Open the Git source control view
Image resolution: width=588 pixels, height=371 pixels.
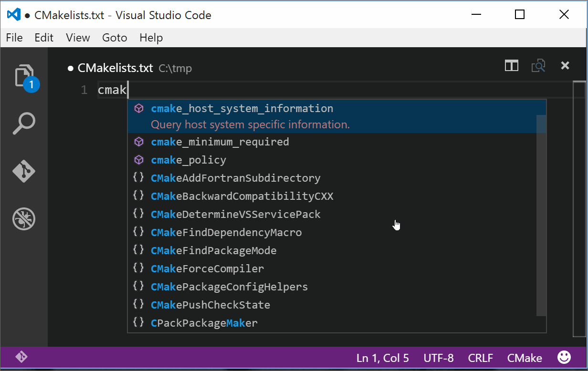[x=24, y=171]
